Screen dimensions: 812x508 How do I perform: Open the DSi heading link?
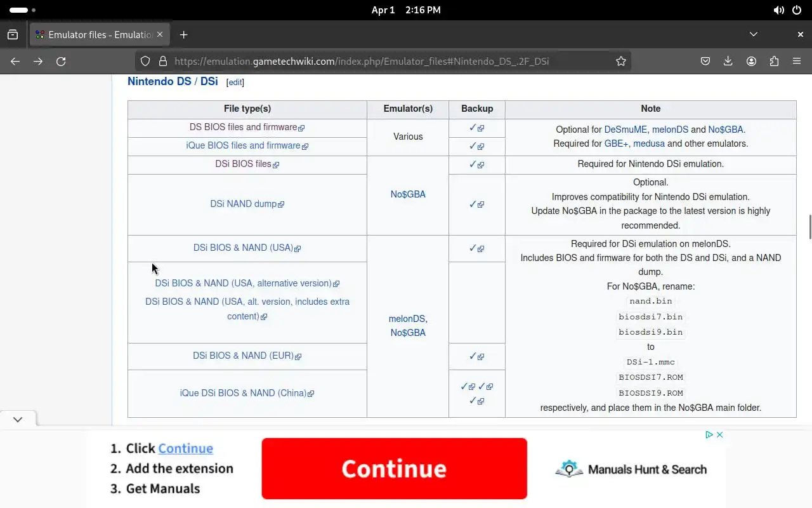209,81
